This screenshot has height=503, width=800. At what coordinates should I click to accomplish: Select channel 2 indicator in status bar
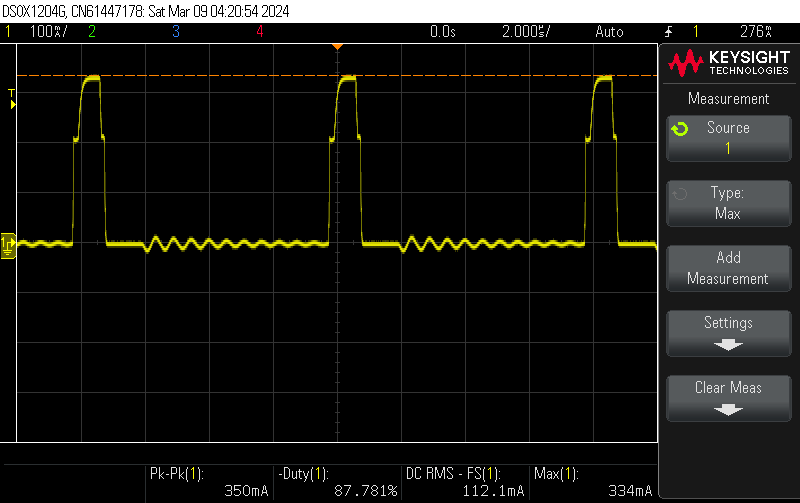coord(92,32)
